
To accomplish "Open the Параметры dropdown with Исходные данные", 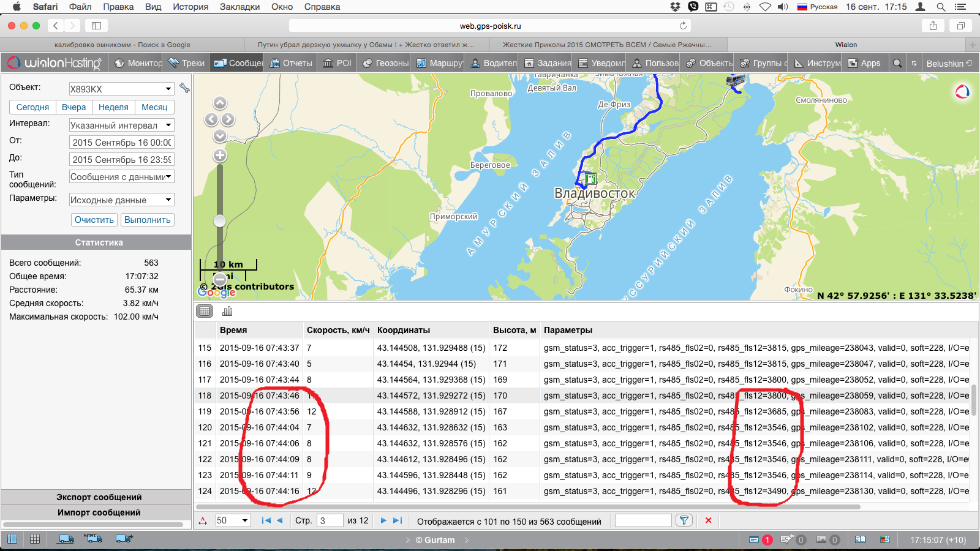I will (121, 200).
